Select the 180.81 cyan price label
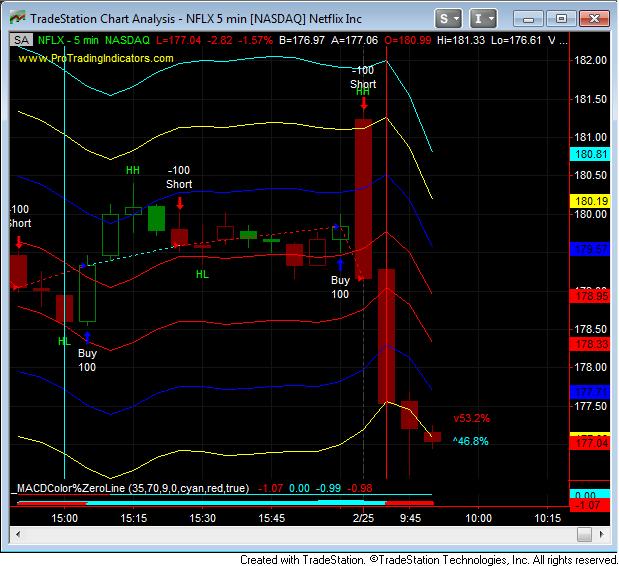The image size is (619, 566). point(590,154)
